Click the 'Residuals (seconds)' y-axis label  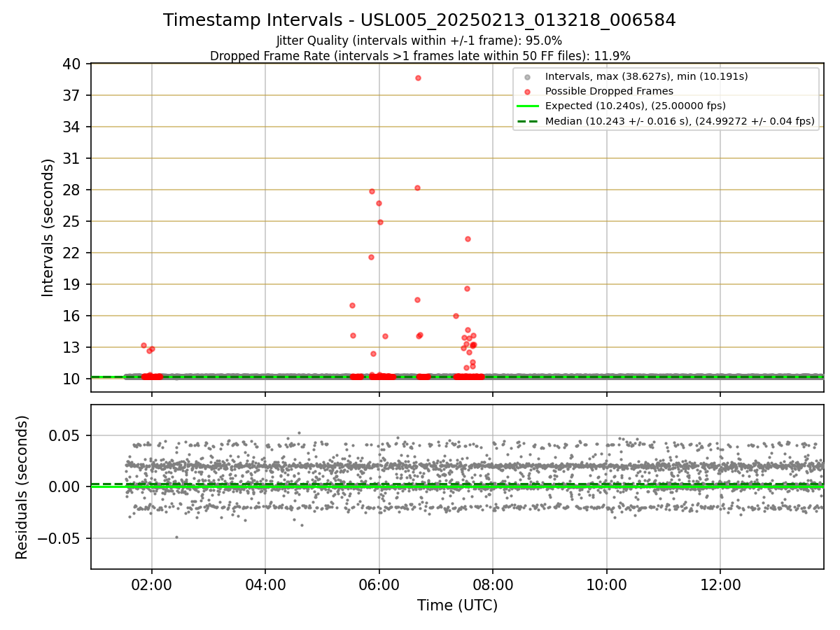coord(22,487)
